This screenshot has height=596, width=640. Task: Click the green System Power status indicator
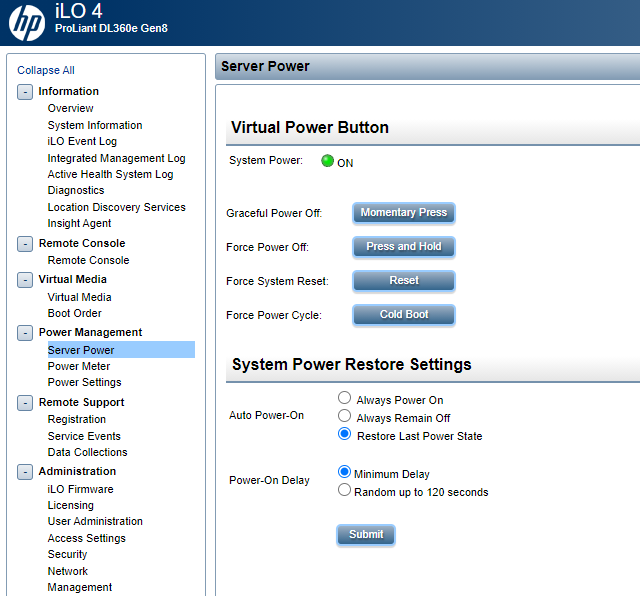327,161
